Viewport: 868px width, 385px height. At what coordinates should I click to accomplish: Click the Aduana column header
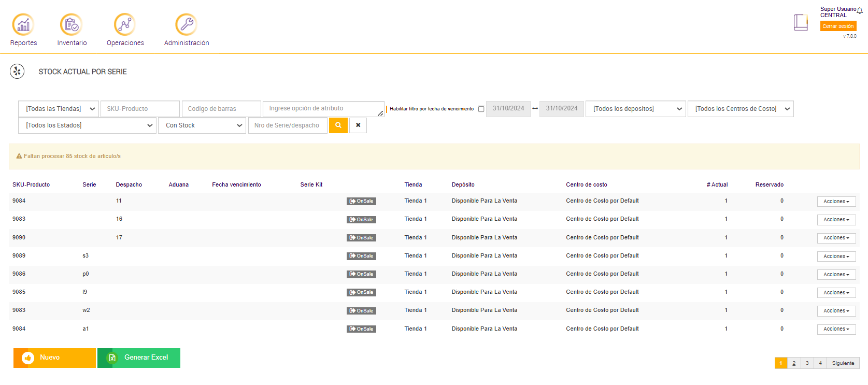[x=179, y=184]
